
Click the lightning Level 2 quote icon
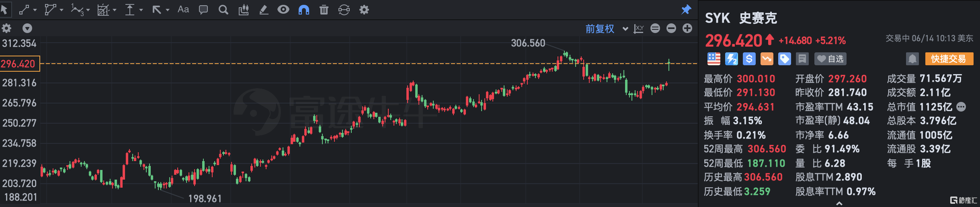(x=732, y=59)
